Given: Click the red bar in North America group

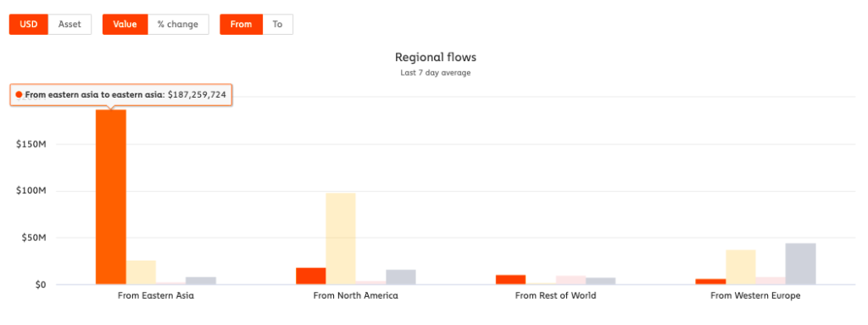Looking at the screenshot, I should (310, 276).
